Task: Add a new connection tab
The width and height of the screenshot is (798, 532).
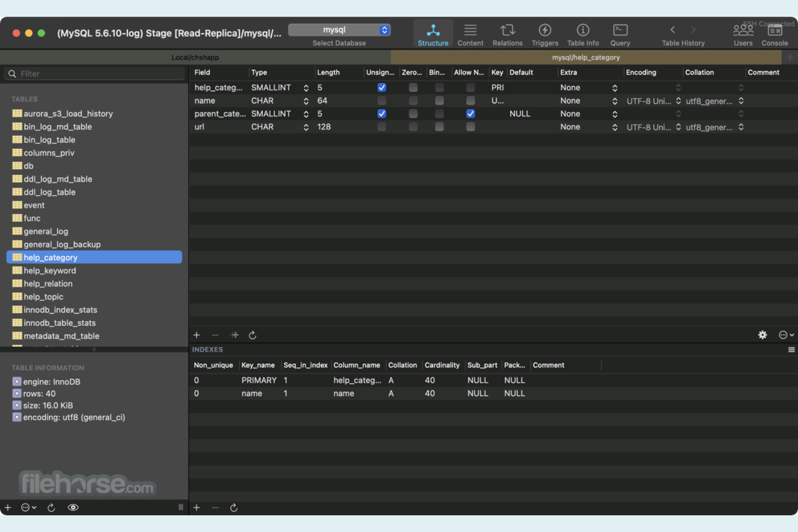Action: [x=790, y=57]
